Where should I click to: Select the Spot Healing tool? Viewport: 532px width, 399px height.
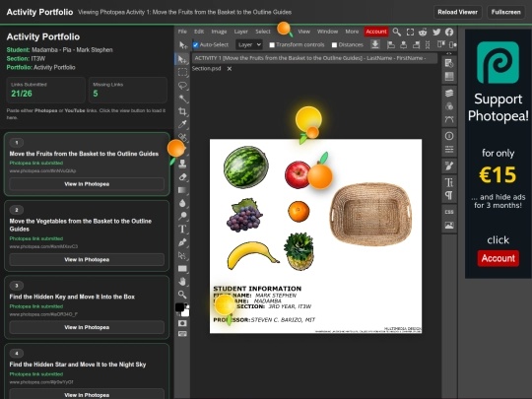[x=182, y=137]
